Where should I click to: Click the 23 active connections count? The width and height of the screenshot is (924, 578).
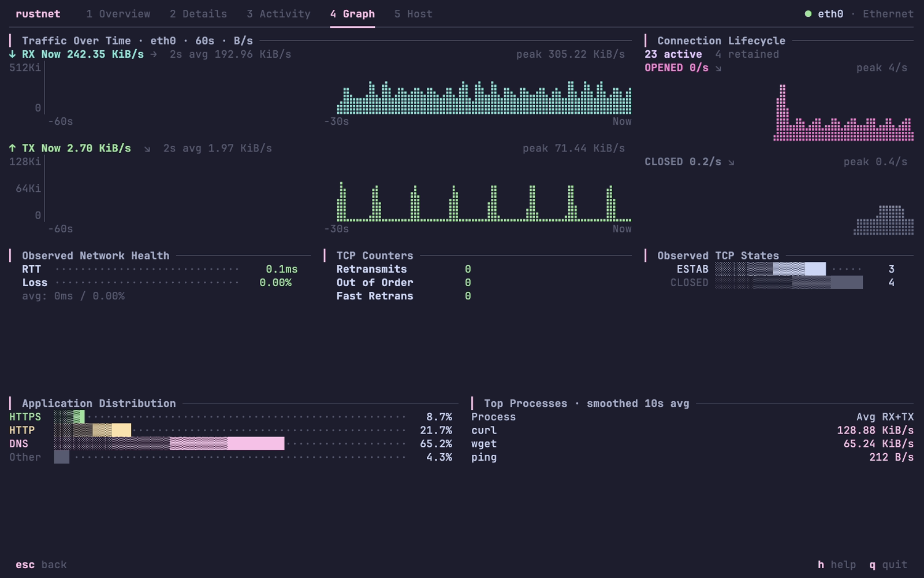point(673,54)
